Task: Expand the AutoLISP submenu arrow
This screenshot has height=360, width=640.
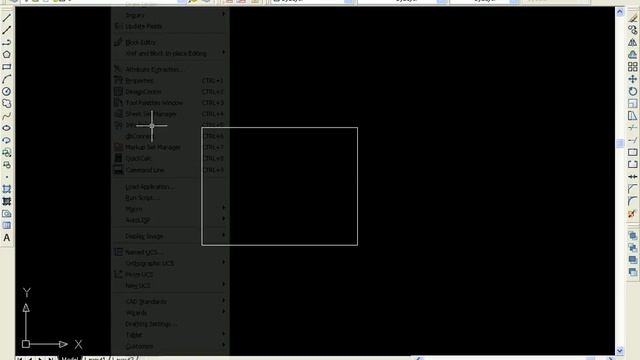Action: [223, 219]
